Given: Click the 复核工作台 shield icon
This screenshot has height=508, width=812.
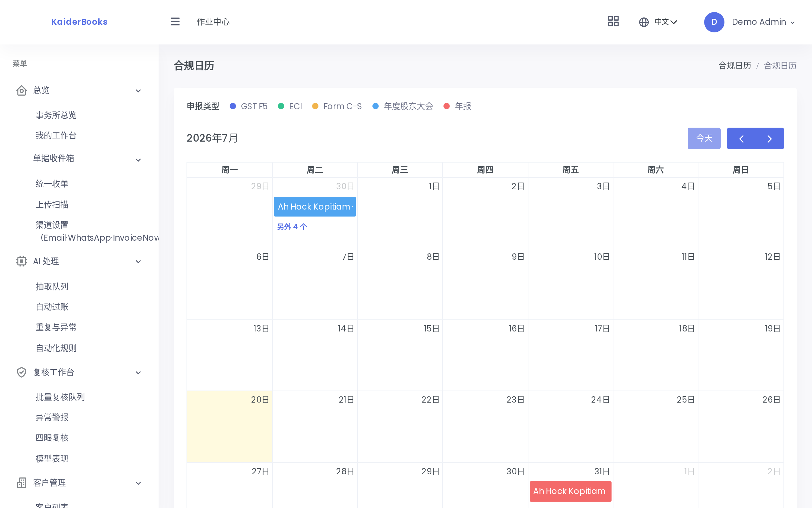Looking at the screenshot, I should pos(22,372).
